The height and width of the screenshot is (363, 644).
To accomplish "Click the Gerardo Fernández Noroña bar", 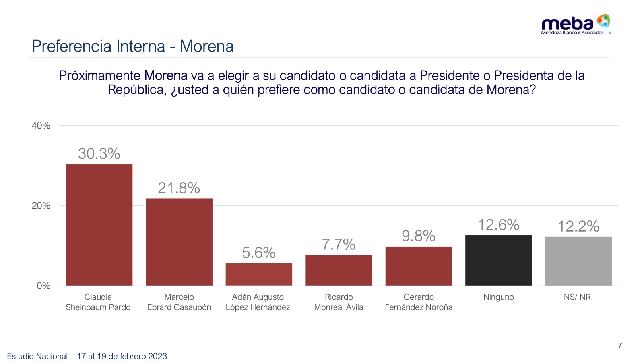I will coord(419,266).
